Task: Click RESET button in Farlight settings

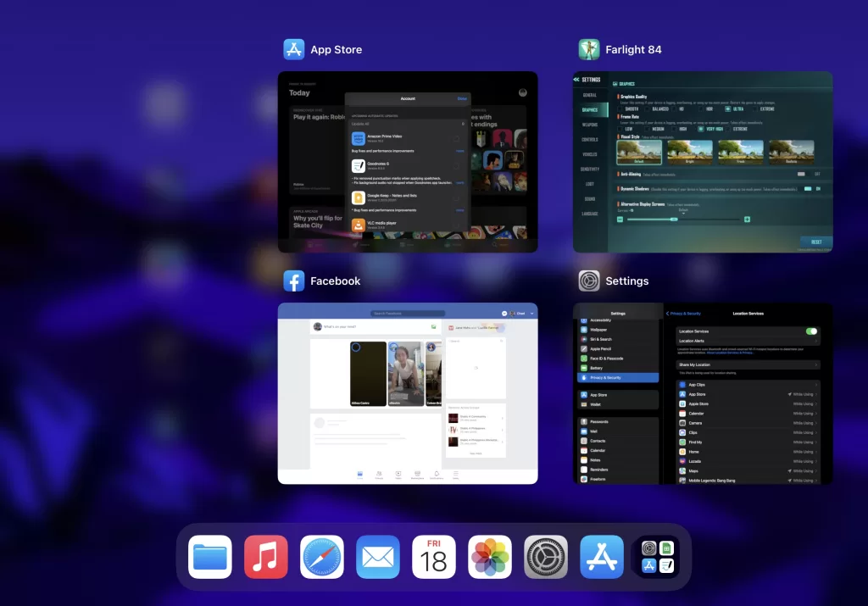Action: (x=816, y=242)
